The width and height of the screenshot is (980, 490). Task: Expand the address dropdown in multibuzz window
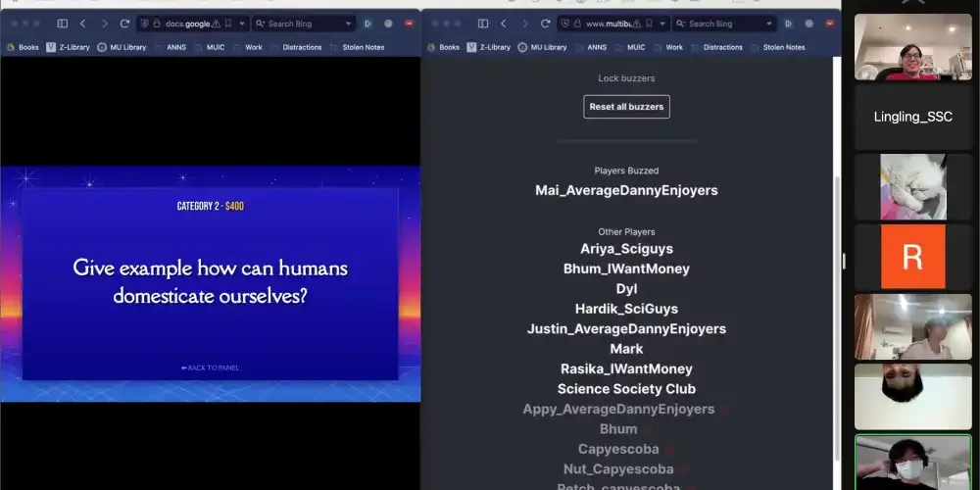[x=663, y=24]
